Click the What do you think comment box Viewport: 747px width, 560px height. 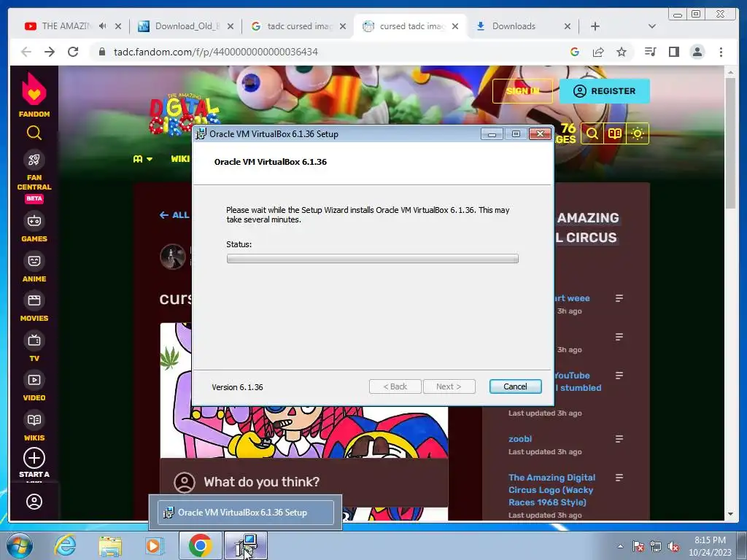tap(304, 482)
